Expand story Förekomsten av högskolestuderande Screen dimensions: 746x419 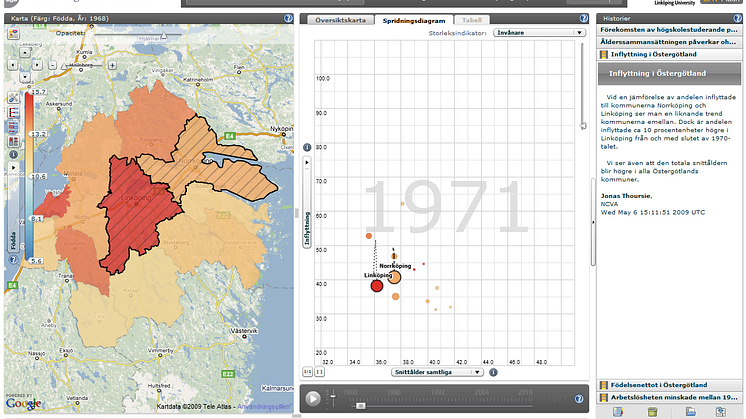[x=668, y=29]
